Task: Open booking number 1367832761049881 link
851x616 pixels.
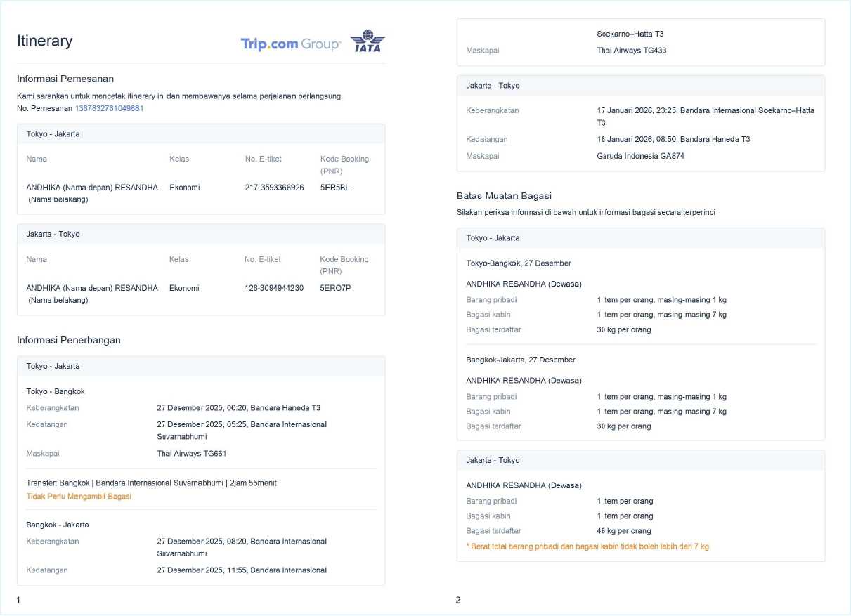Action: 109,108
